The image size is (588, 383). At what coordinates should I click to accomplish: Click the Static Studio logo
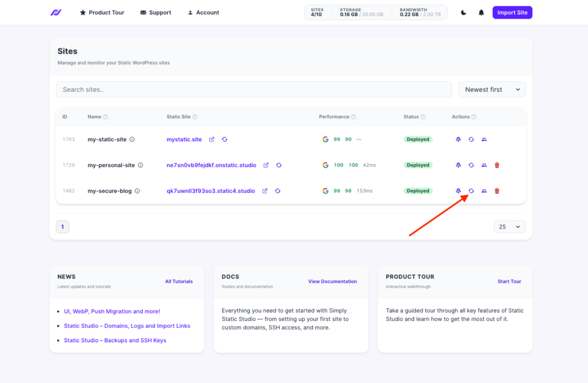tap(56, 13)
